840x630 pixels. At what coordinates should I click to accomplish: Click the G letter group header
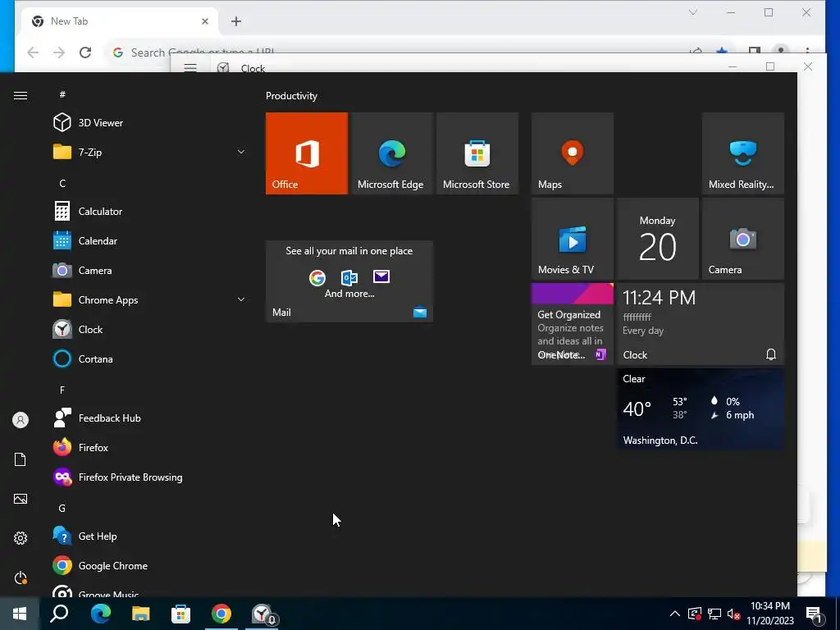click(62, 508)
